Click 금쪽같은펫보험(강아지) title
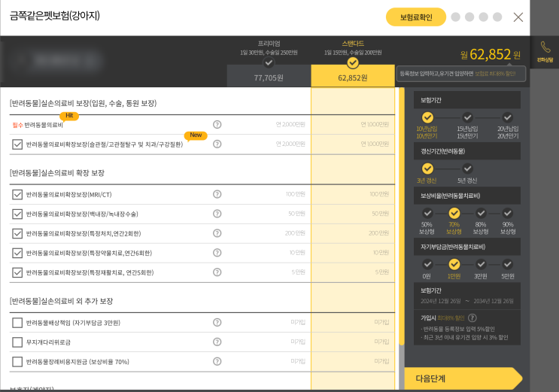The height and width of the screenshot is (392, 559). coord(55,16)
